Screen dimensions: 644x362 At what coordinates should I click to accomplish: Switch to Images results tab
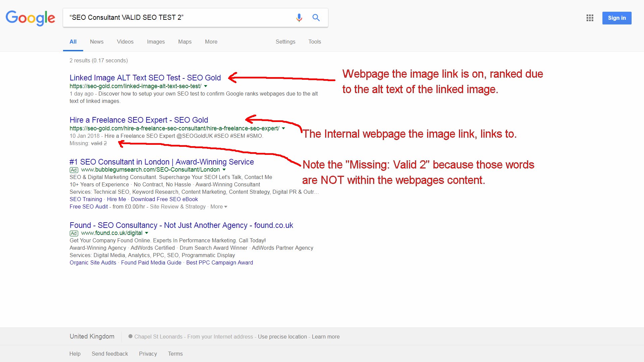(x=156, y=42)
